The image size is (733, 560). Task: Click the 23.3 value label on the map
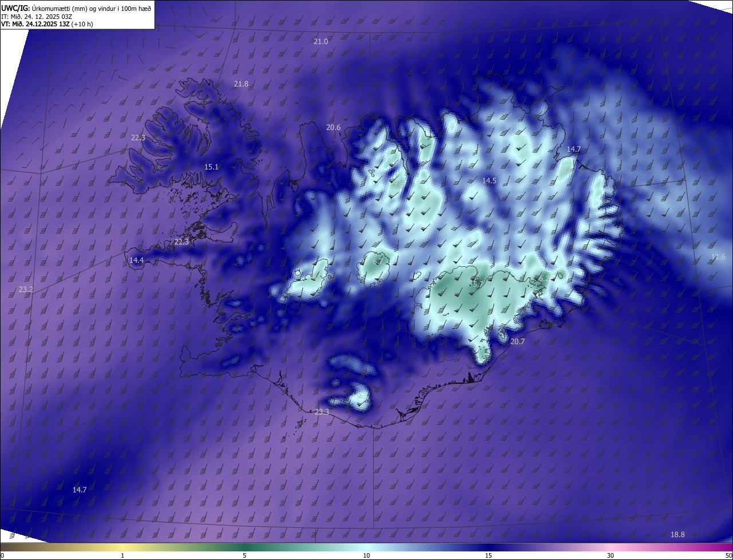[322, 412]
